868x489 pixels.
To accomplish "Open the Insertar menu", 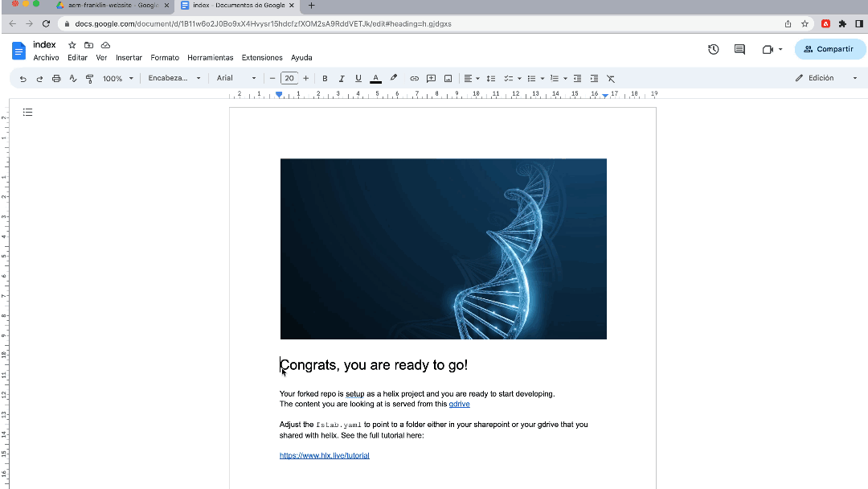I will [x=129, y=58].
